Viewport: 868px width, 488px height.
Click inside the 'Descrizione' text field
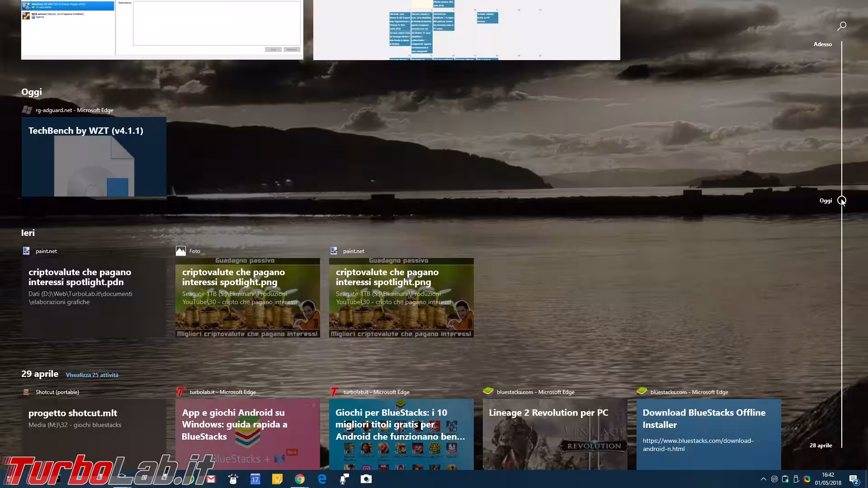coord(216,23)
